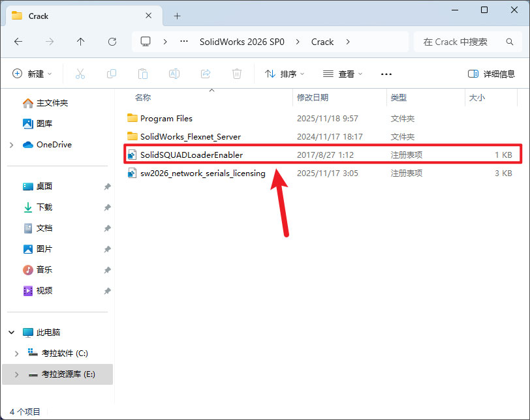Go up one directory level

(81, 42)
